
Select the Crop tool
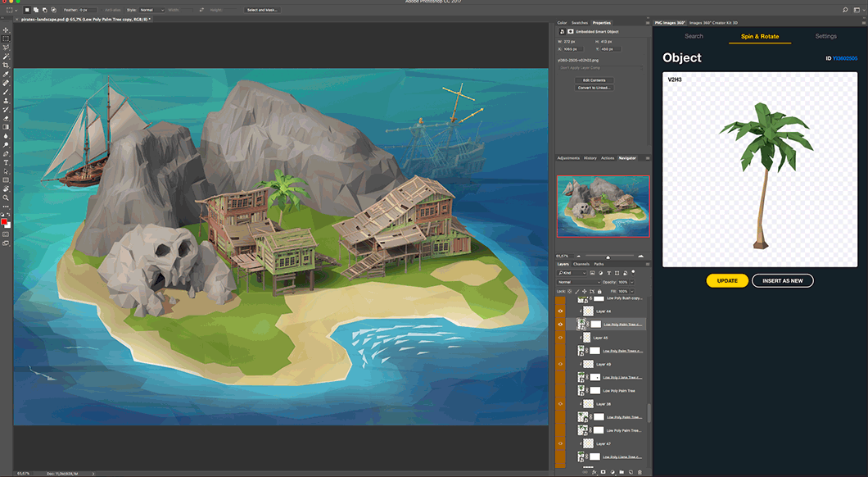[x=6, y=66]
